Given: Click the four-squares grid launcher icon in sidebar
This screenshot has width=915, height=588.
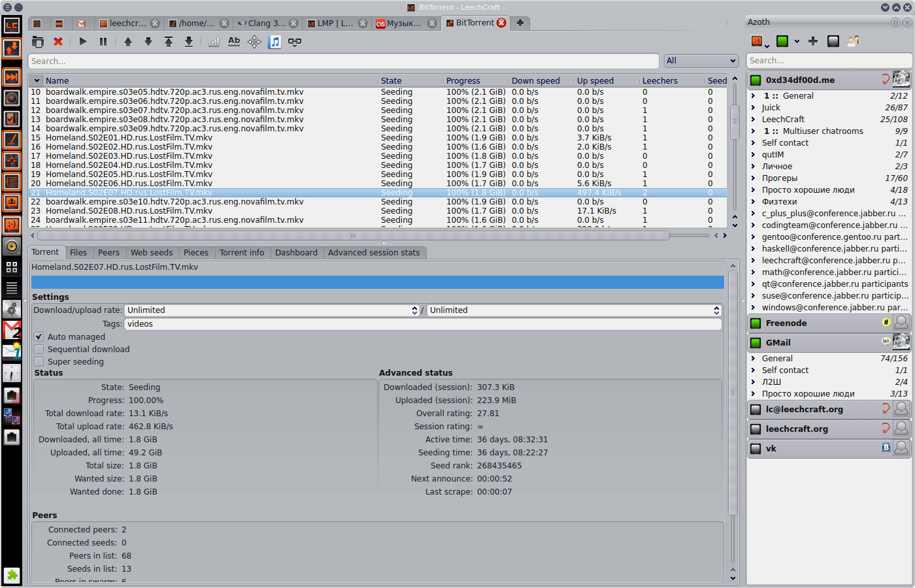Looking at the screenshot, I should [12, 267].
